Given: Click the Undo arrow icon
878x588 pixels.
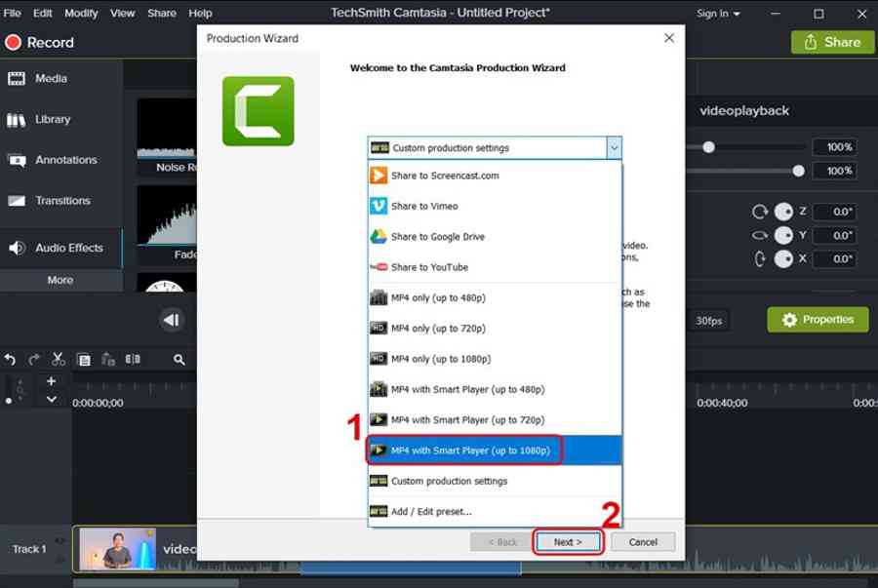Looking at the screenshot, I should tap(10, 359).
